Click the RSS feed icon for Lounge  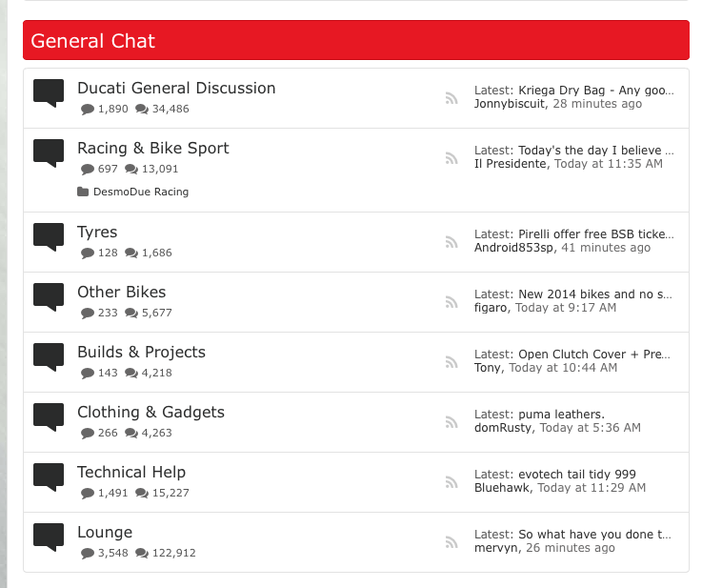[451, 542]
